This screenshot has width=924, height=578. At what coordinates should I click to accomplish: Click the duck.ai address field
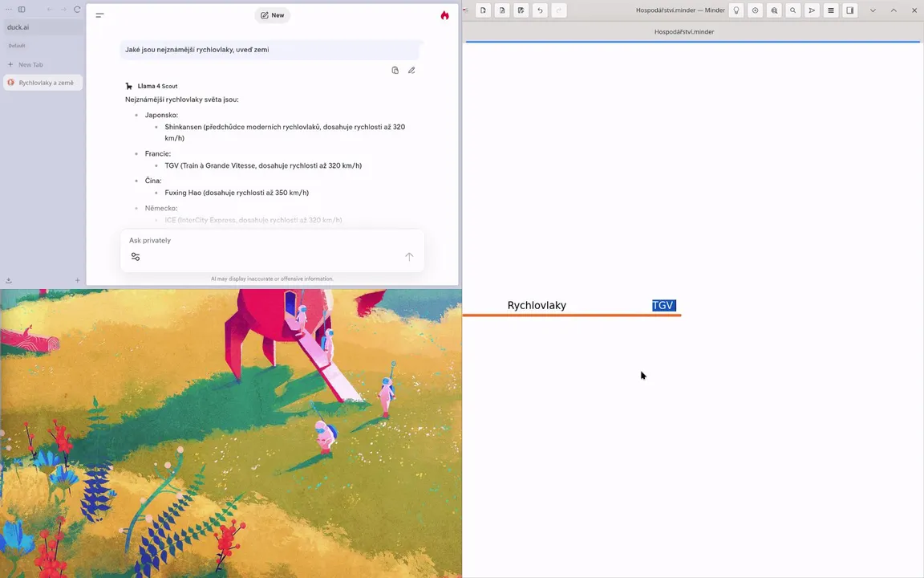click(x=43, y=27)
